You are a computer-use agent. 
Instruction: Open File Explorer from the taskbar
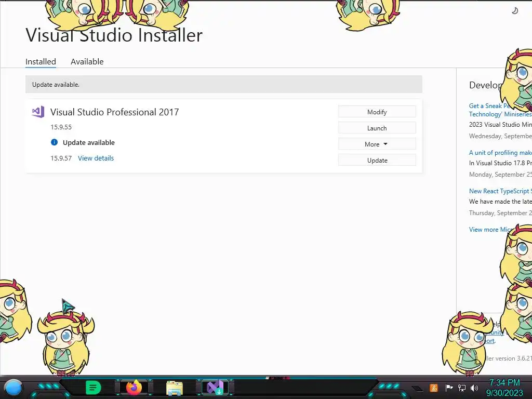click(x=175, y=388)
